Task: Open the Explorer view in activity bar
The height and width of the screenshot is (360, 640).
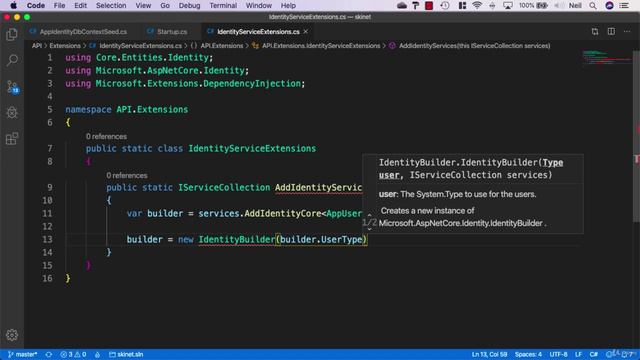Action: [12, 34]
